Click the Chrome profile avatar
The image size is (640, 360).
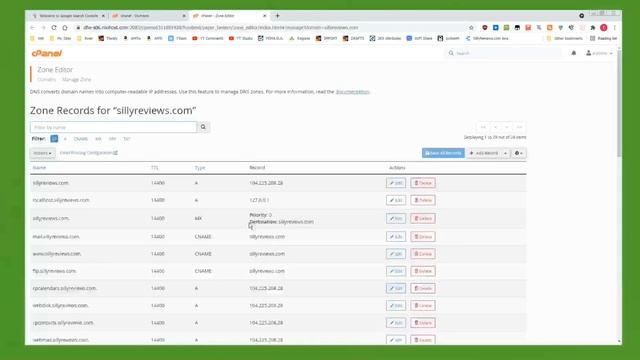click(603, 27)
